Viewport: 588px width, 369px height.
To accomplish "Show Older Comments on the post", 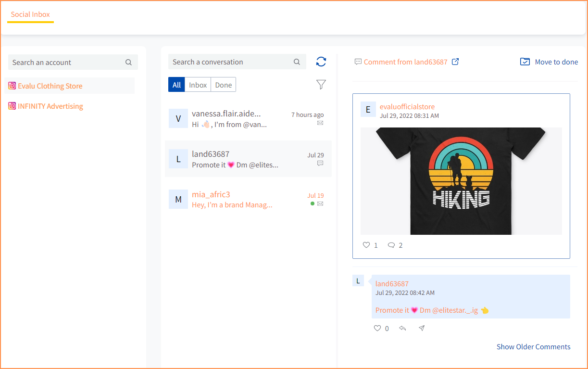I will (533, 346).
